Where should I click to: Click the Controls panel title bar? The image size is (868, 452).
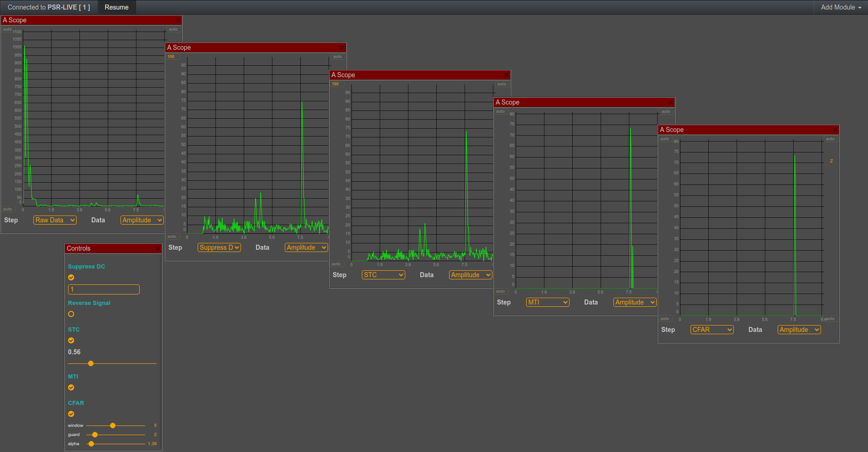(113, 248)
